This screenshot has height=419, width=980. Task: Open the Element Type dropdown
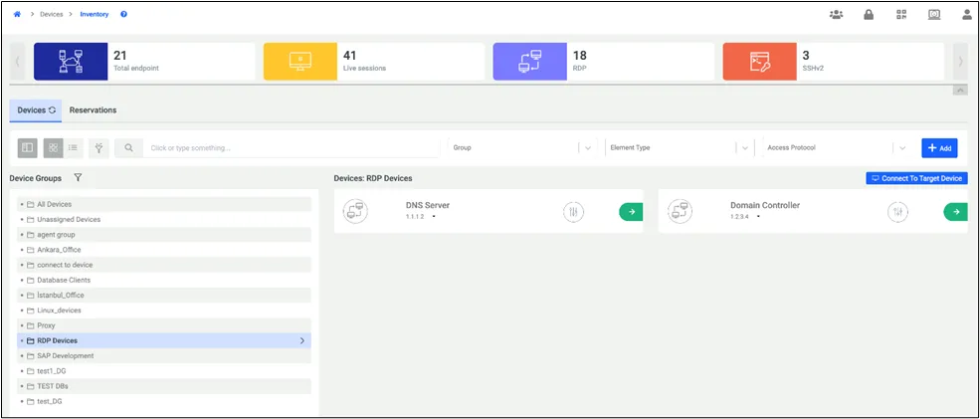coord(679,148)
